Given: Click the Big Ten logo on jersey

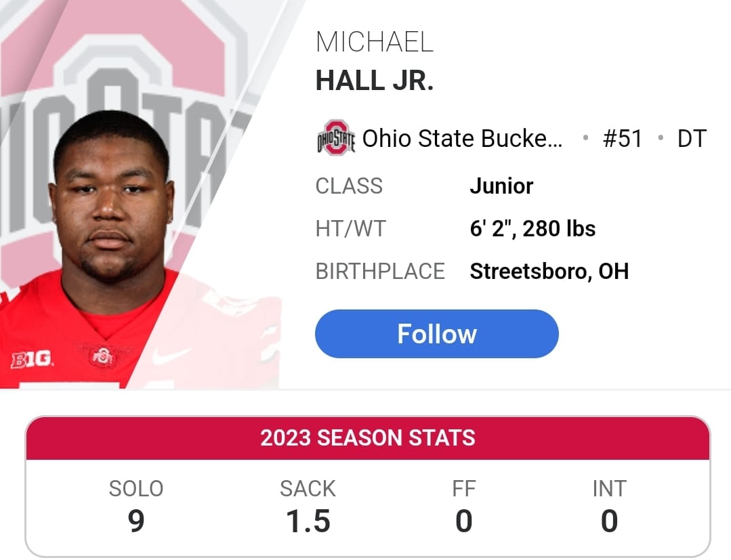Looking at the screenshot, I should (x=32, y=360).
